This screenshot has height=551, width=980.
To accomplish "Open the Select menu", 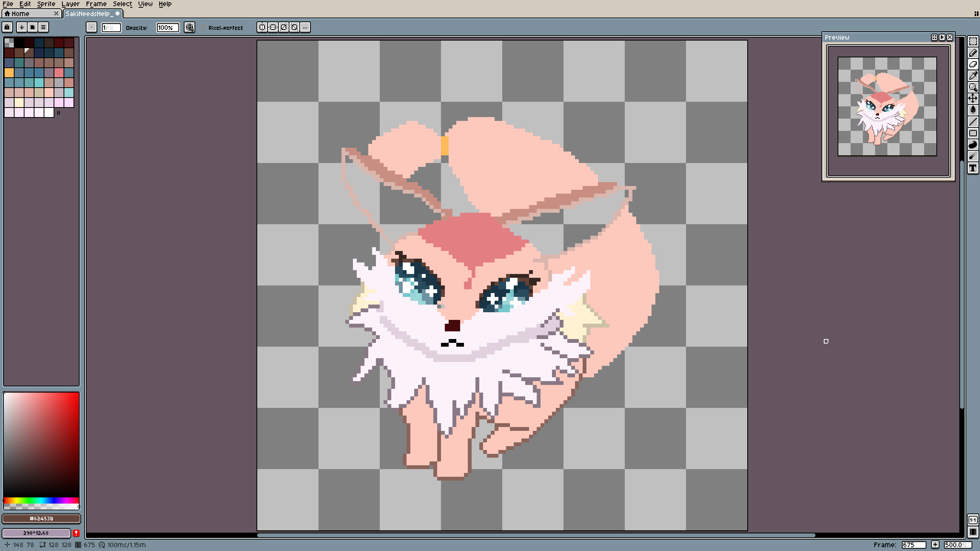I will [x=122, y=4].
